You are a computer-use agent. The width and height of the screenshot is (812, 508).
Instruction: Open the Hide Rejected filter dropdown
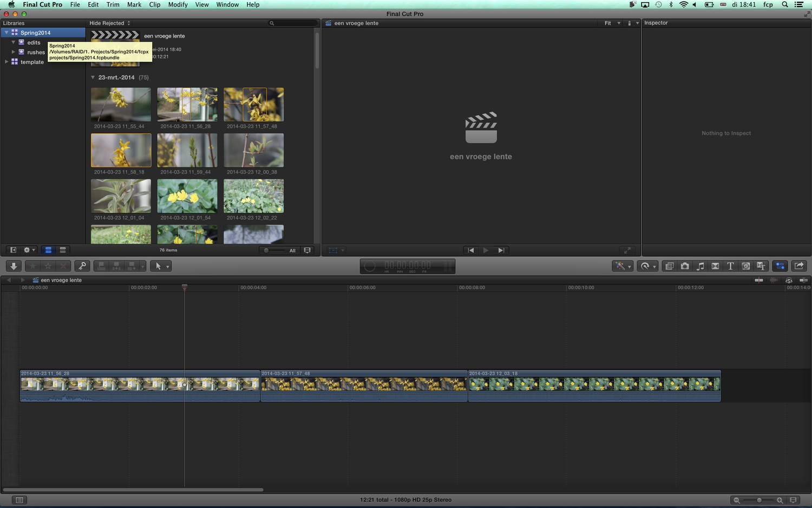click(110, 23)
